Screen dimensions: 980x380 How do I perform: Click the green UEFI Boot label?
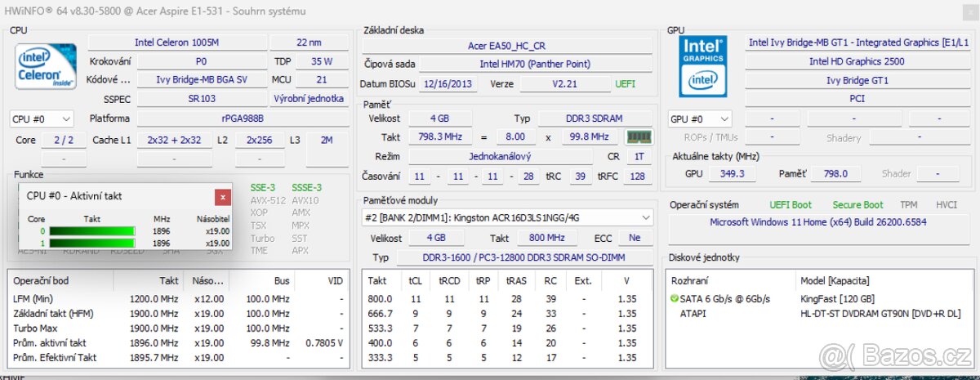coord(791,205)
